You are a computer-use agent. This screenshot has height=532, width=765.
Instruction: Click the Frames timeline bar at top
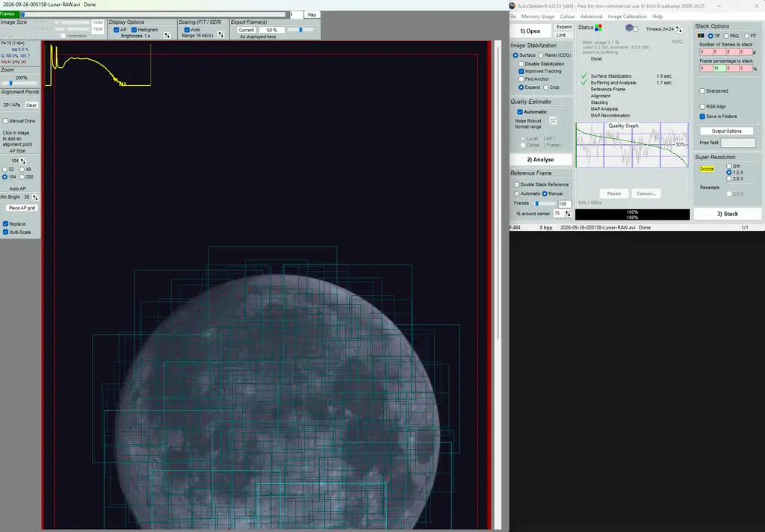pos(152,15)
